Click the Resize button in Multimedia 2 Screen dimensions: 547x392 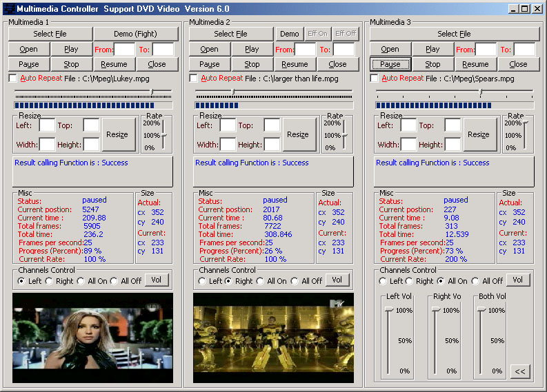click(298, 134)
